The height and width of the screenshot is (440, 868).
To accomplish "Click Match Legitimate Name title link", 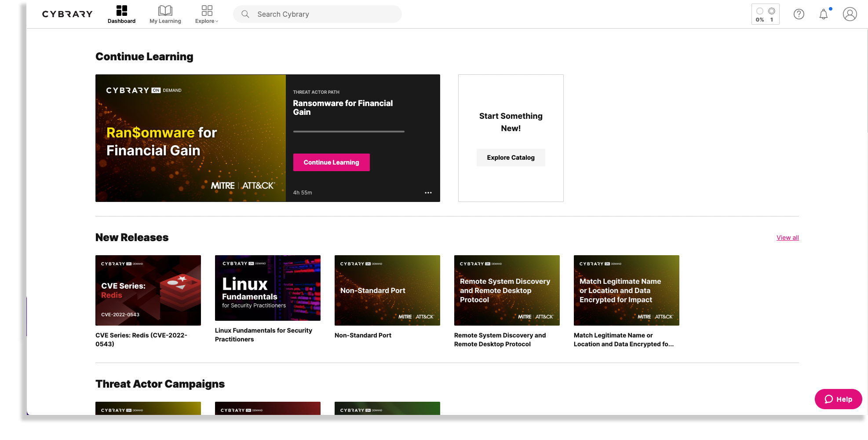I will [624, 340].
